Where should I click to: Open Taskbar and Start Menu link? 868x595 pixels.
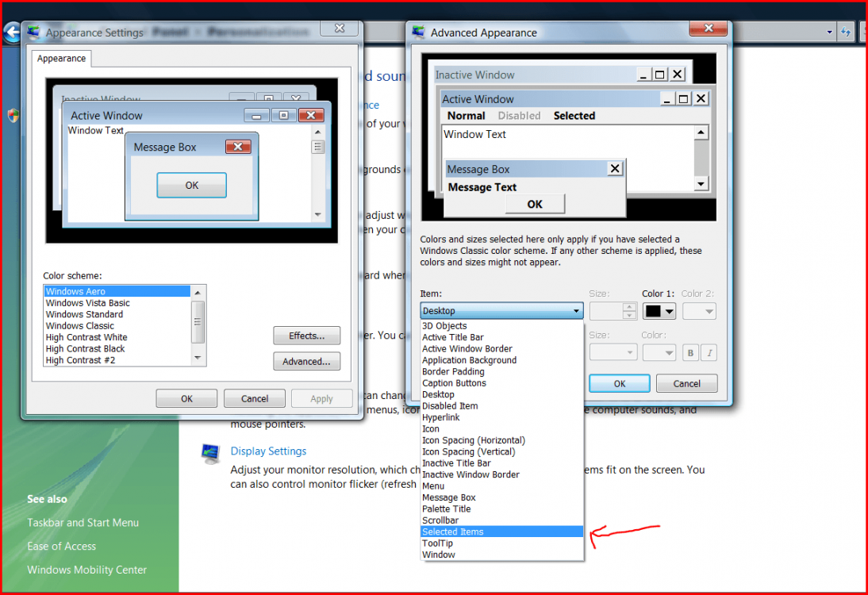coord(83,523)
